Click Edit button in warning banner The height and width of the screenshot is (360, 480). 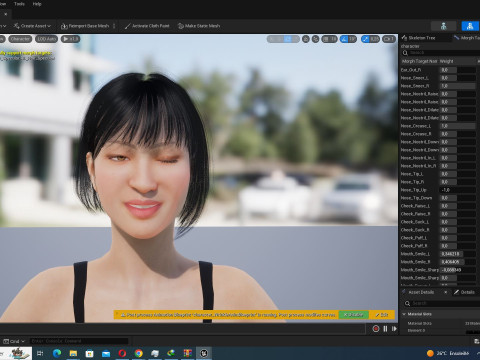point(382,315)
